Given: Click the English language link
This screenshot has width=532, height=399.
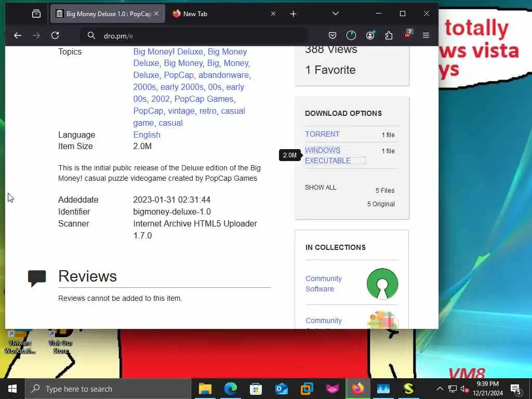Looking at the screenshot, I should coord(147,135).
